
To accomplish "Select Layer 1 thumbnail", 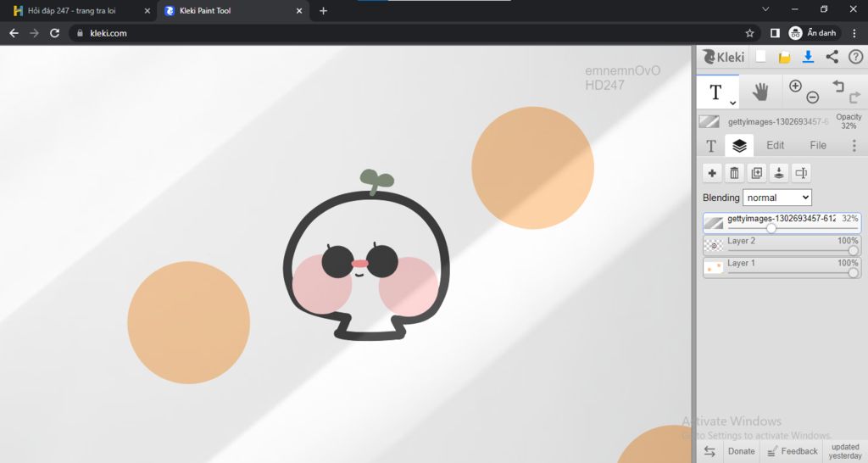I will [714, 268].
